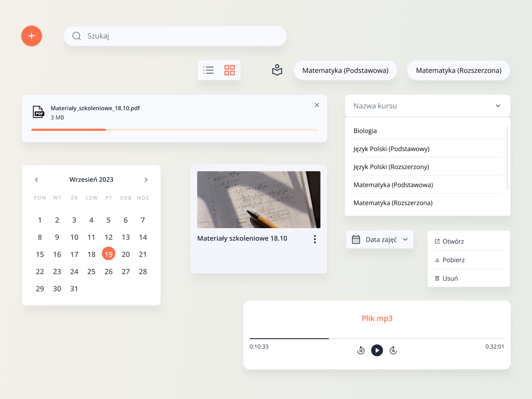Image resolution: width=532 pixels, height=399 pixels.
Task: Open the Data zajęć dropdown
Action: pos(405,239)
